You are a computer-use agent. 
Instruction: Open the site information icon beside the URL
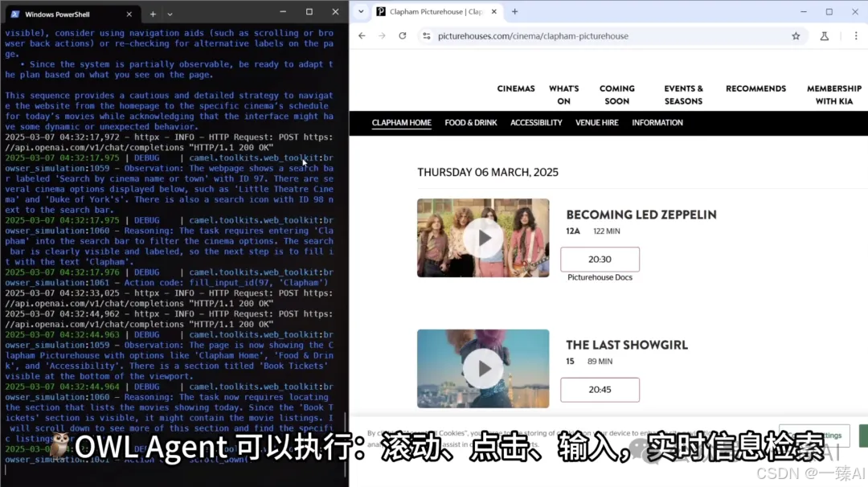pos(426,36)
